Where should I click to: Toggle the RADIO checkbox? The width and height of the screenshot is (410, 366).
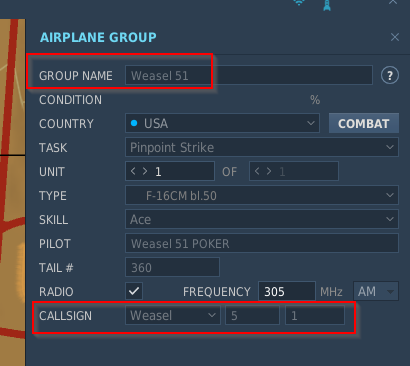point(134,291)
